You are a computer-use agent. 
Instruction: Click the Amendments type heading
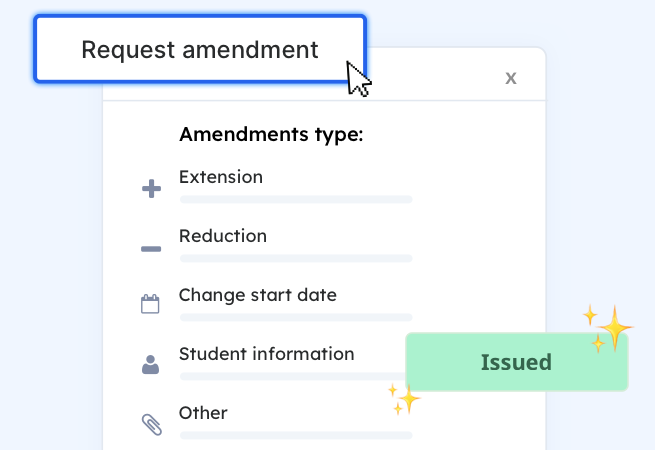coord(271,135)
